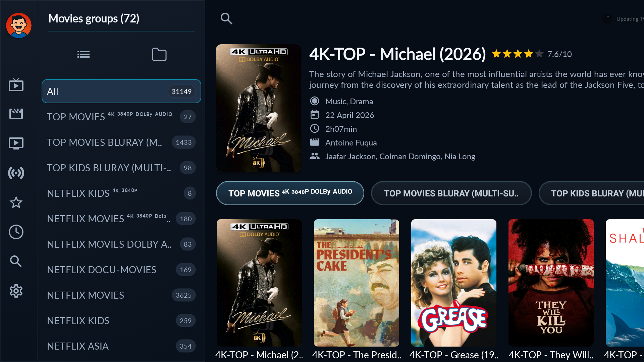
Task: Click the Movies groups (72) header
Action: 94,18
